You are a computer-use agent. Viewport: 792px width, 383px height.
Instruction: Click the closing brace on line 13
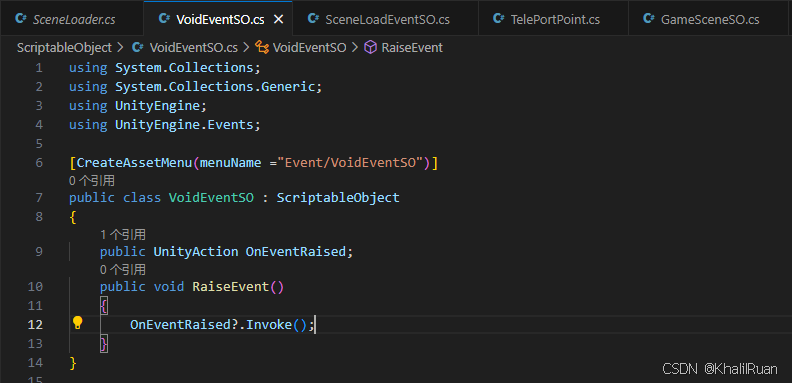tap(104, 344)
